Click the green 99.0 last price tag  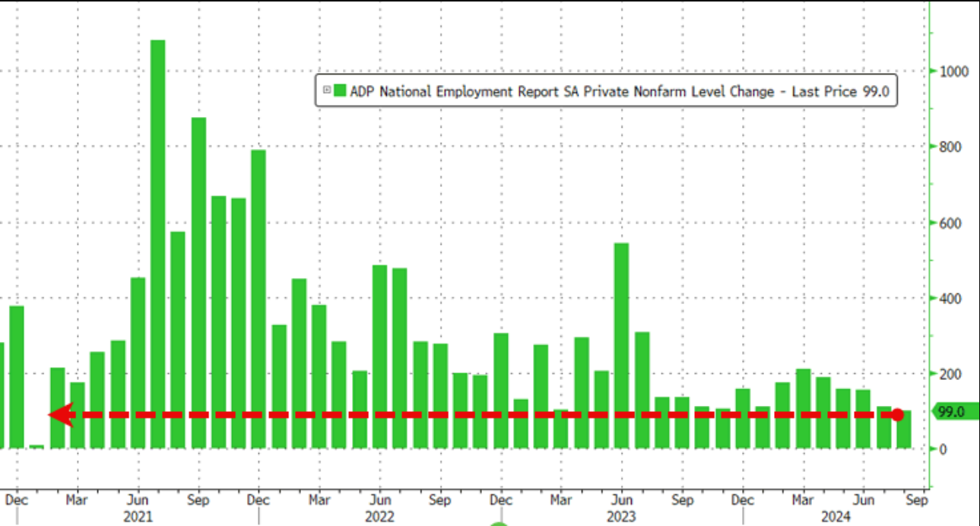click(x=951, y=412)
